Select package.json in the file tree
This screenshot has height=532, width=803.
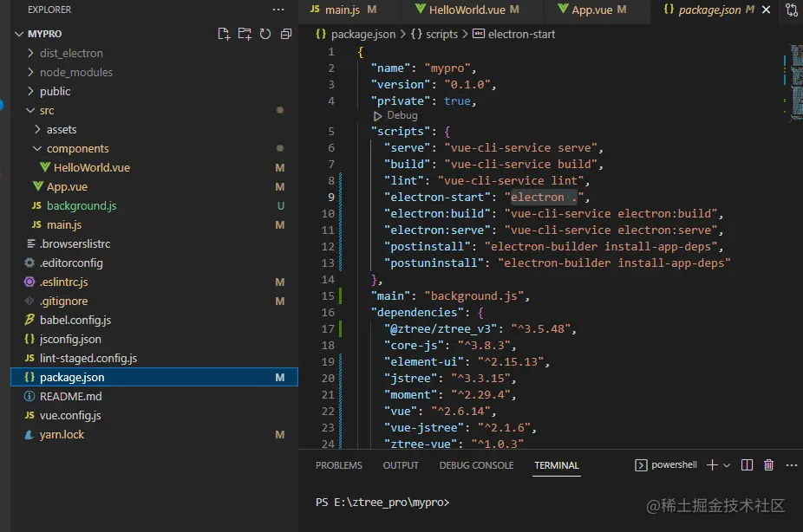coord(154,377)
